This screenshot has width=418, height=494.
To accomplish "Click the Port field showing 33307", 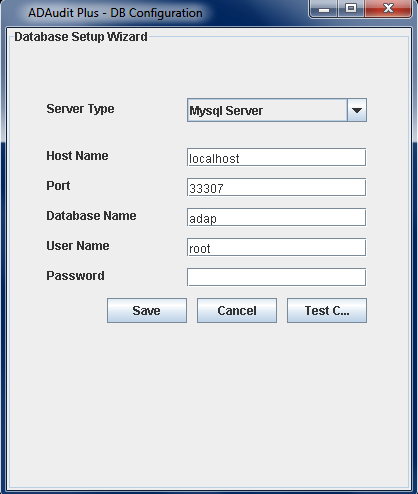I will coord(276,187).
